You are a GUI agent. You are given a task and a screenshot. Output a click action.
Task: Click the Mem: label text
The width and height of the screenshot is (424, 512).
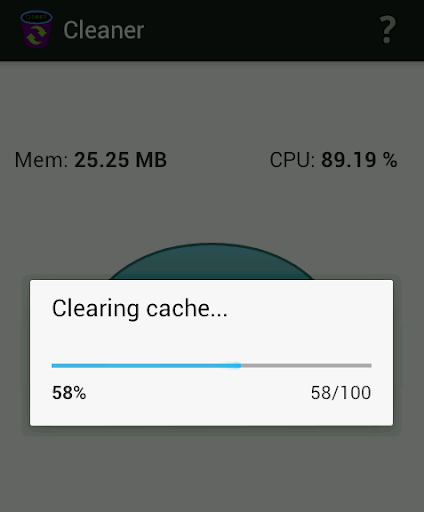41,160
